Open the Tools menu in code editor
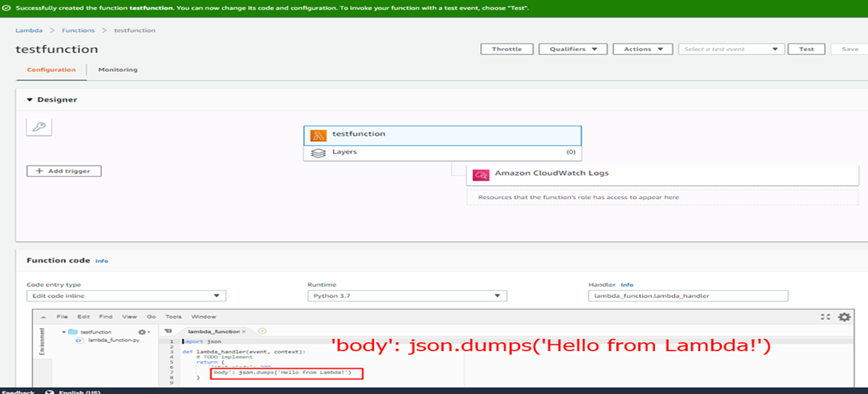 click(x=173, y=316)
